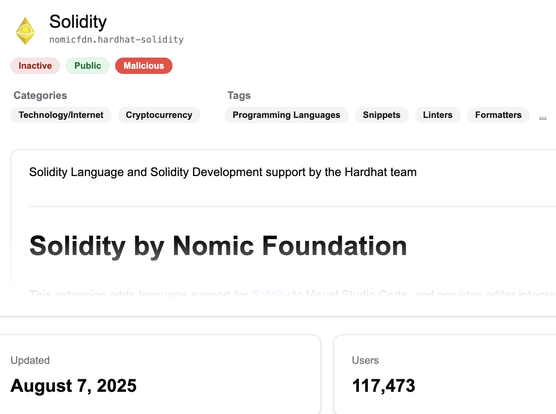The height and width of the screenshot is (414, 556).
Task: Click the Tags section label
Action: tap(239, 95)
